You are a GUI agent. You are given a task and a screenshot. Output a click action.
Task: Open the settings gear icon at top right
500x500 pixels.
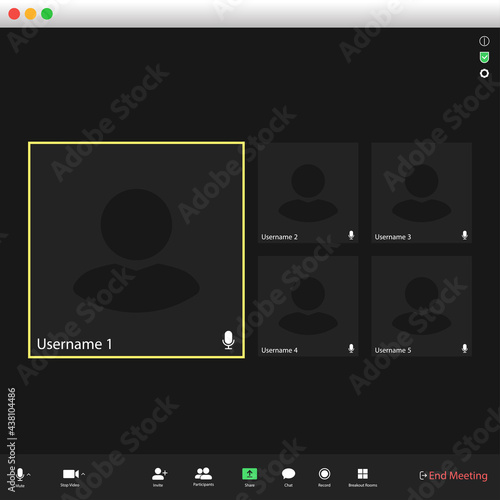(x=484, y=73)
